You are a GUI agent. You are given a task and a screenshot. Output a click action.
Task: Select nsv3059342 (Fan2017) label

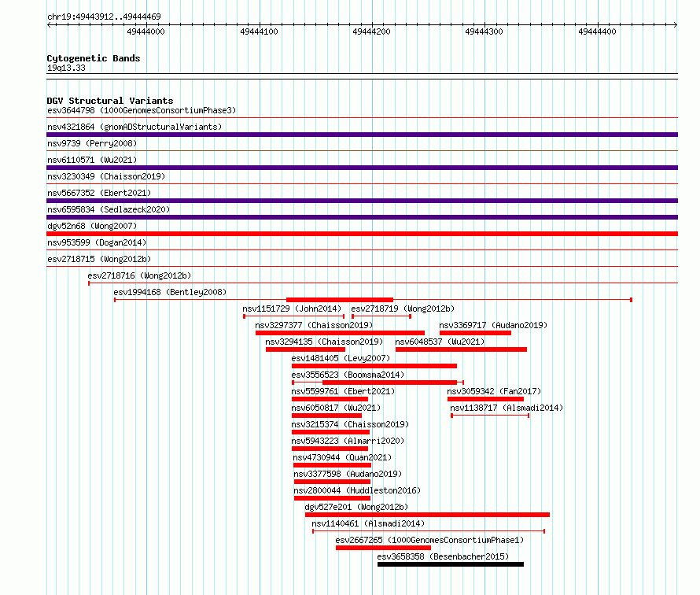pyautogui.click(x=494, y=391)
